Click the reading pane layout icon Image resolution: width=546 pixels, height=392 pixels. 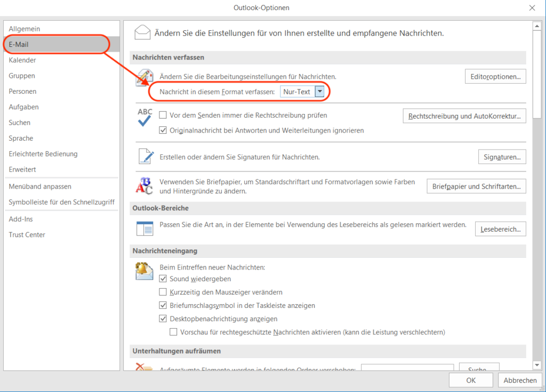[145, 228]
